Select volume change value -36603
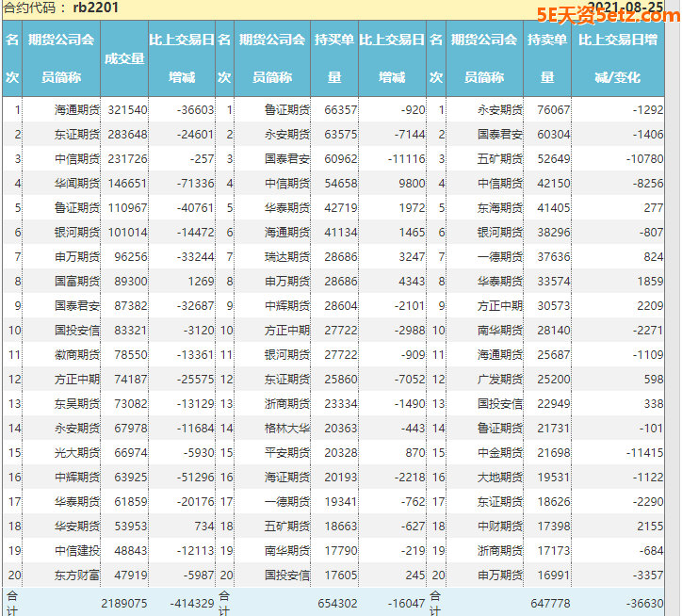Screen dimensions: 682x616 point(195,109)
